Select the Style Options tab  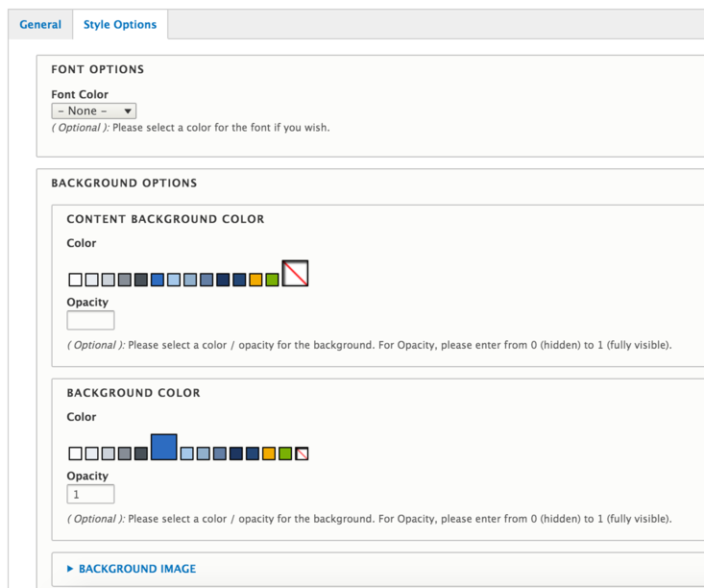[120, 25]
